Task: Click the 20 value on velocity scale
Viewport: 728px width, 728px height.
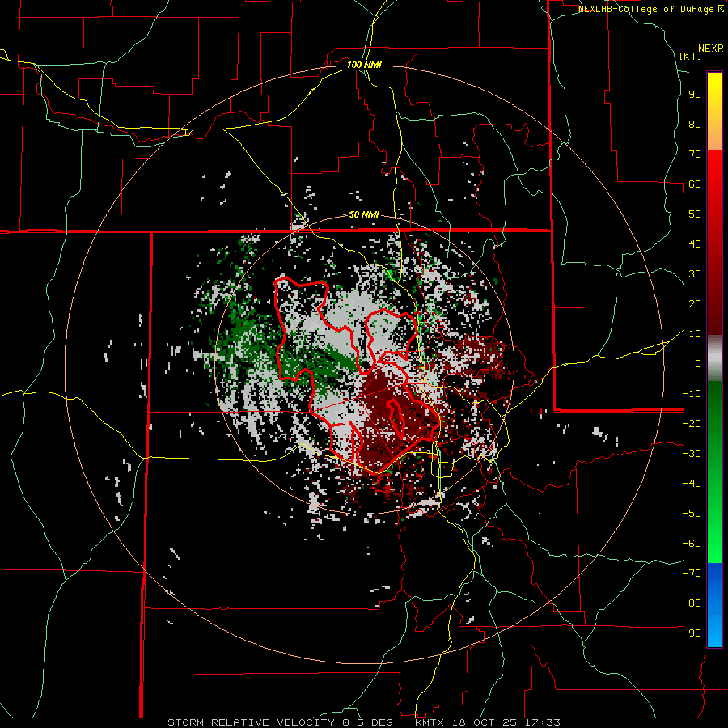Action: click(695, 303)
